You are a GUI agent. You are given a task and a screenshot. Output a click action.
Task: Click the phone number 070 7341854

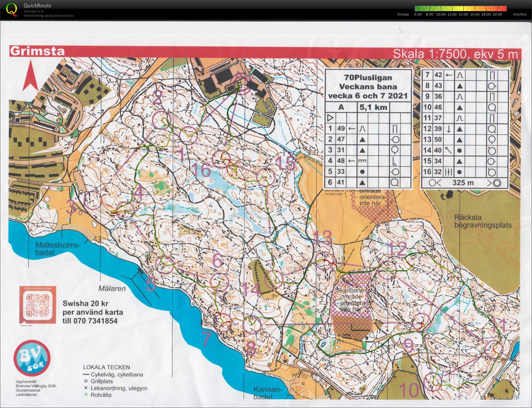pos(95,321)
